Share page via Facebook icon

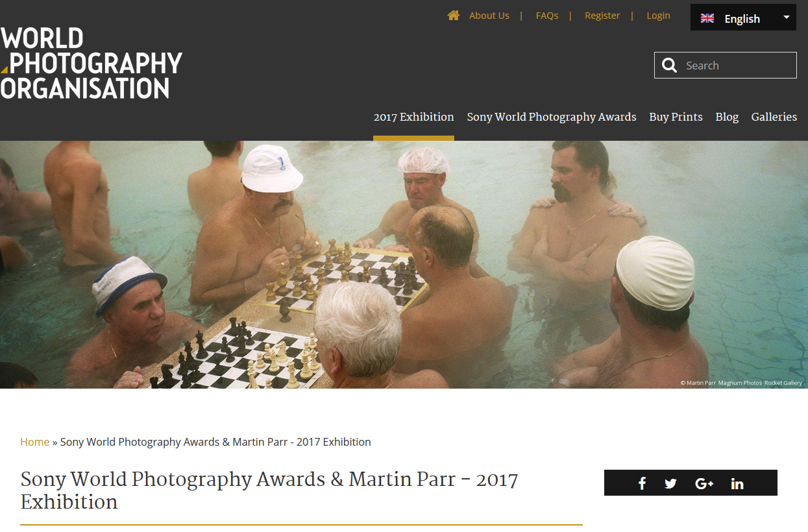642,483
